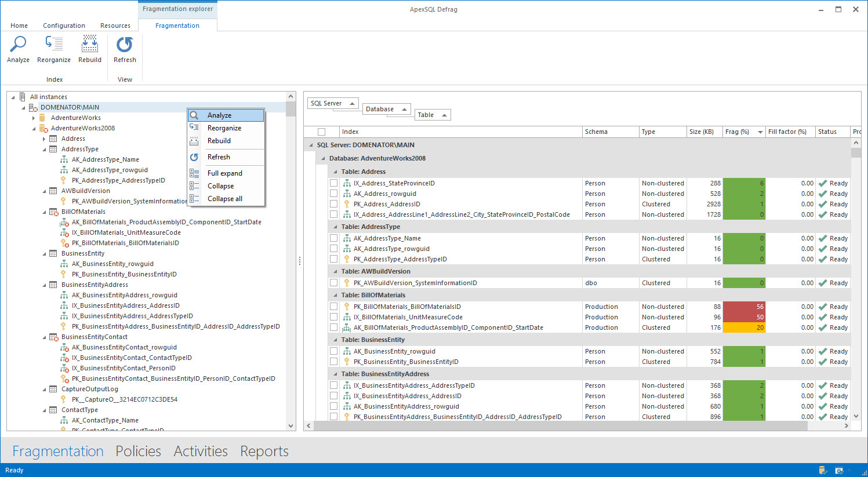868x477 pixels.
Task: Click the Collapse all icon in context menu
Action: 194,199
